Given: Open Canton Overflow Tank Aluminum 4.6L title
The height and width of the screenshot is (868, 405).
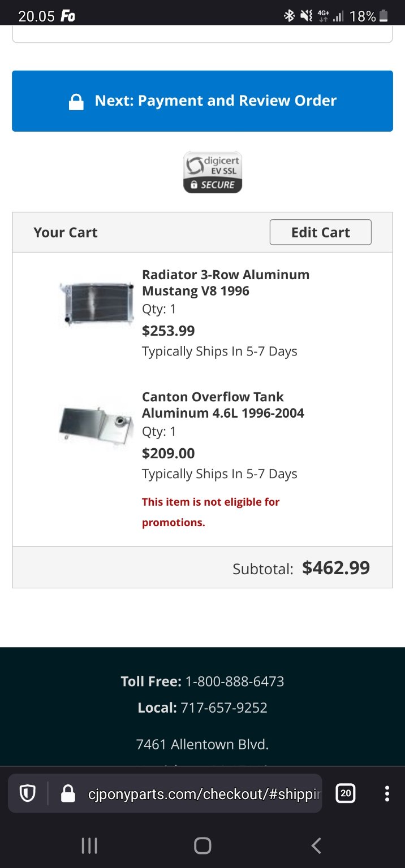Looking at the screenshot, I should [223, 405].
